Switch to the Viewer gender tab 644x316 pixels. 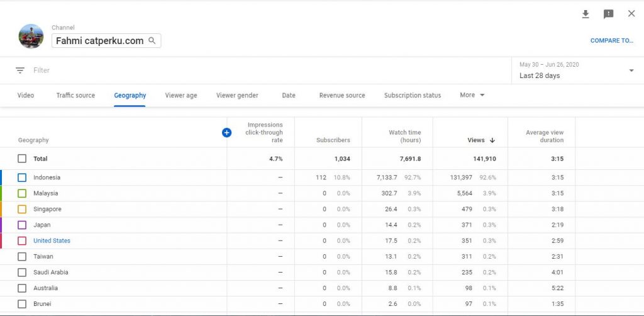237,95
